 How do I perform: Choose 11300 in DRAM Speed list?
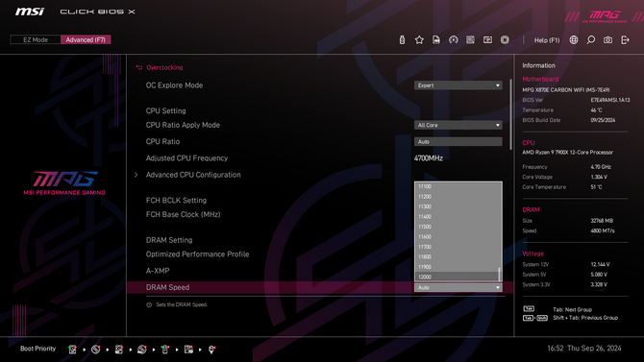click(457, 206)
